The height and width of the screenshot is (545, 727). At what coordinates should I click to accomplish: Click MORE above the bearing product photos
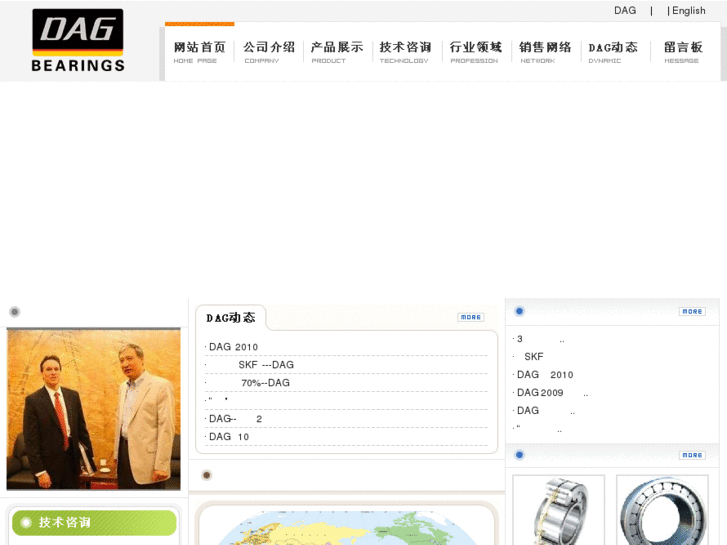click(692, 455)
